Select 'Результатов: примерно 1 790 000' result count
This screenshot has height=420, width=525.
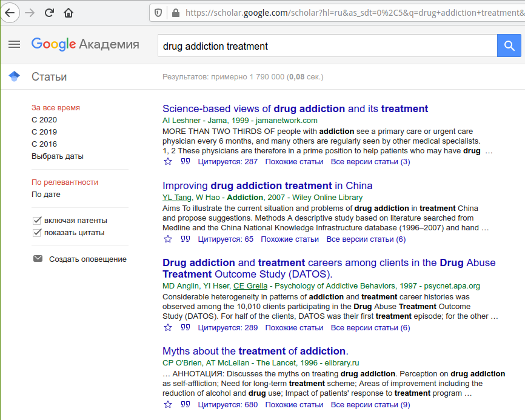tap(242, 77)
